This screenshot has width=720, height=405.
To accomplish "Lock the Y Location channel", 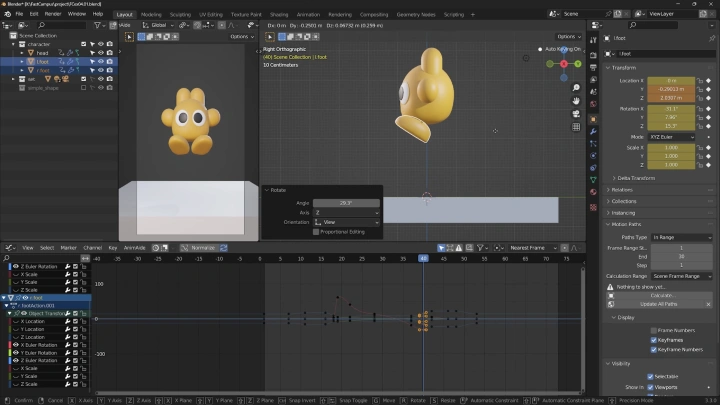I will pyautogui.click(x=84, y=329).
